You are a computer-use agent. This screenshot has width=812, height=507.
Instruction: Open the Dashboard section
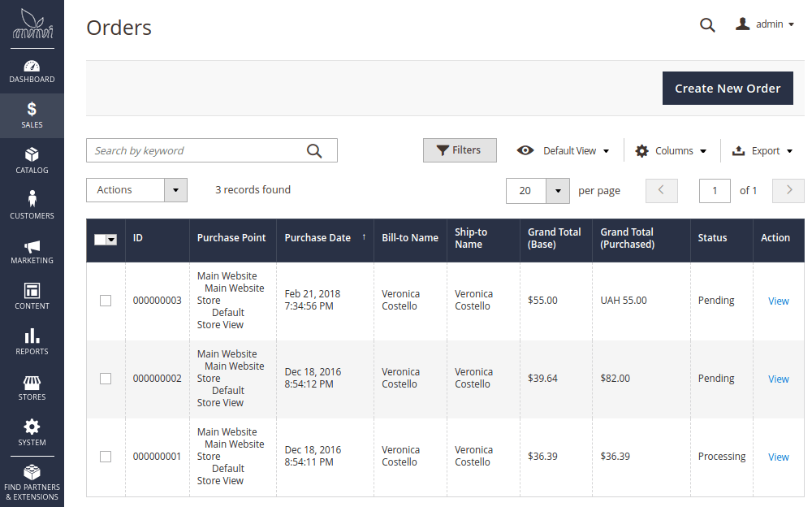pyautogui.click(x=32, y=71)
